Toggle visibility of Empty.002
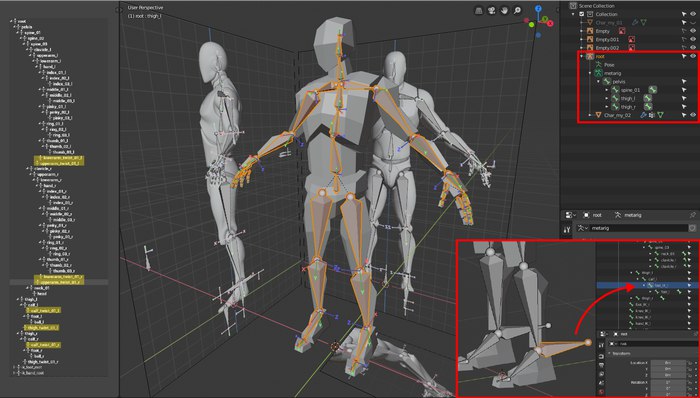Viewport: 700px width, 398px height. coord(693,48)
